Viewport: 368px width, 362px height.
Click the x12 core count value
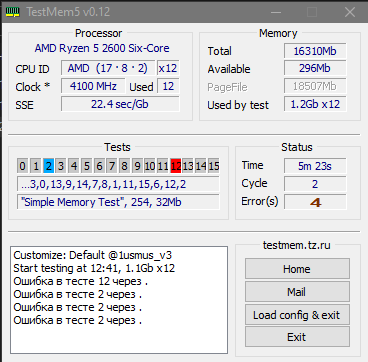pyautogui.click(x=168, y=68)
